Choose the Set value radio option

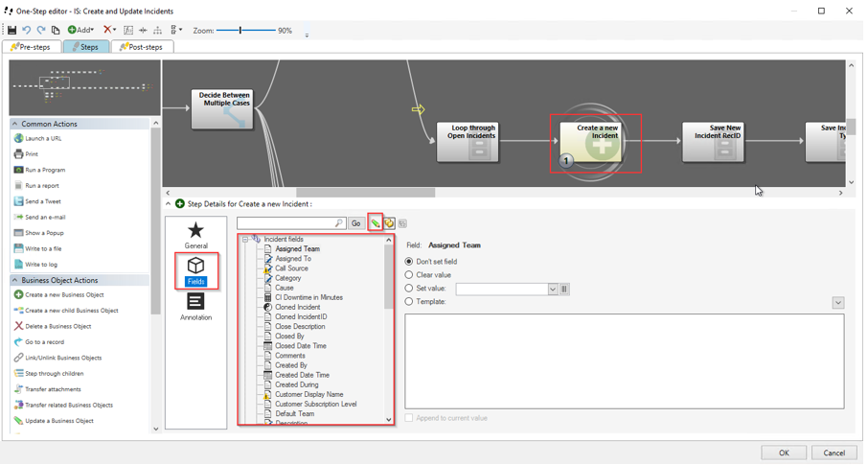[x=409, y=289]
